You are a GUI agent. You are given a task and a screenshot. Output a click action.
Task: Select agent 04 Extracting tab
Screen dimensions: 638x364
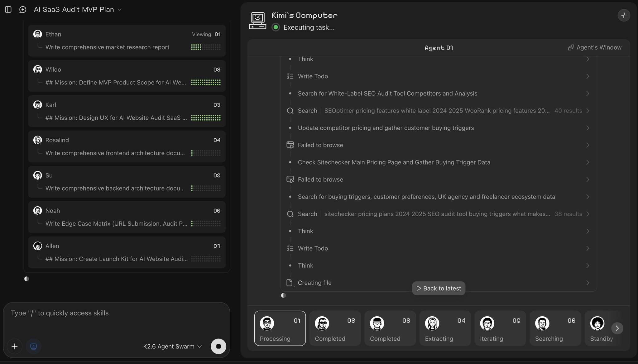445,328
